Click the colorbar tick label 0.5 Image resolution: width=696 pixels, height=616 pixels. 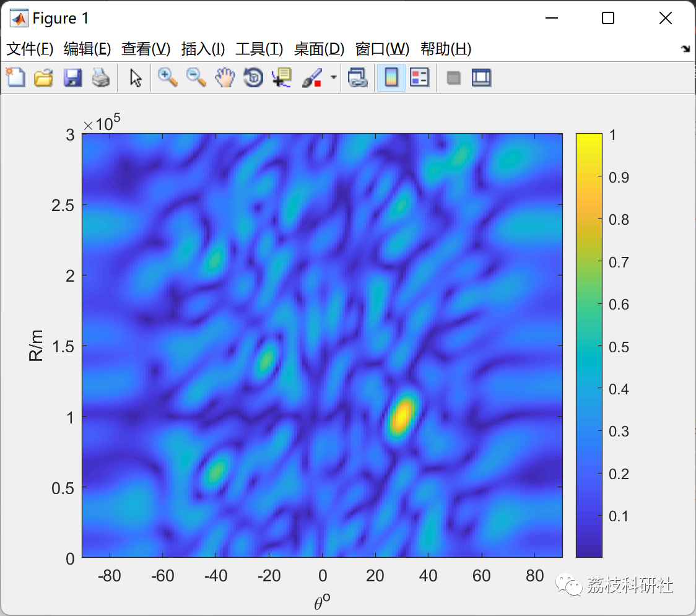(x=619, y=347)
